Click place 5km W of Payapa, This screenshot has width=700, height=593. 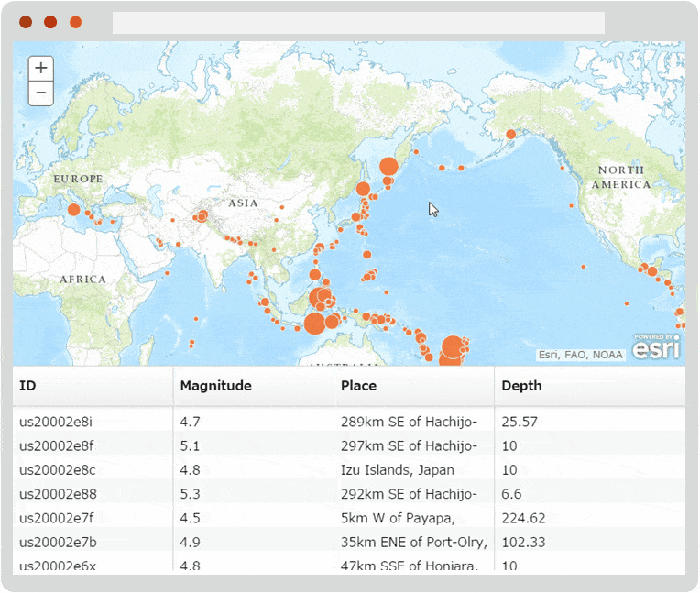point(399,518)
